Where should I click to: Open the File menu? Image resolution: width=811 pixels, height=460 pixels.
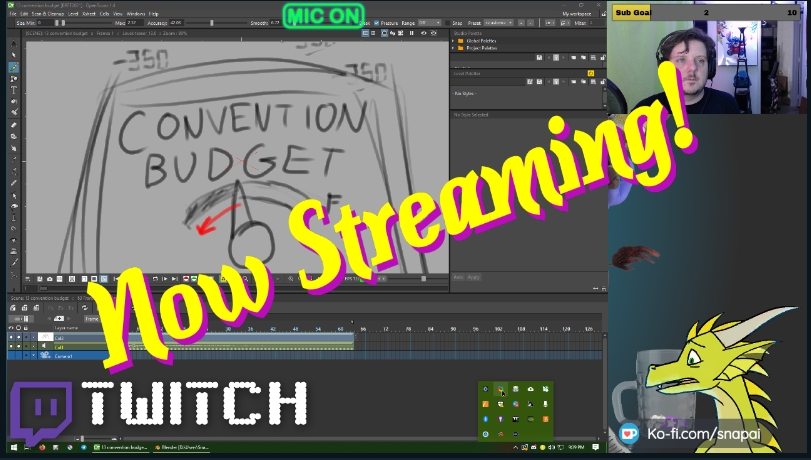coord(13,14)
